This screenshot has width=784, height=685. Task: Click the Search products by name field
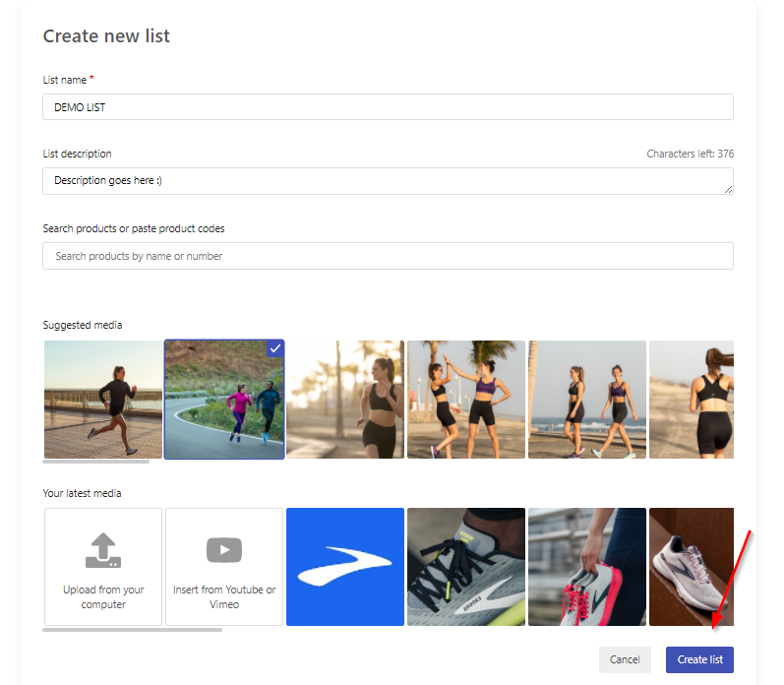388,256
